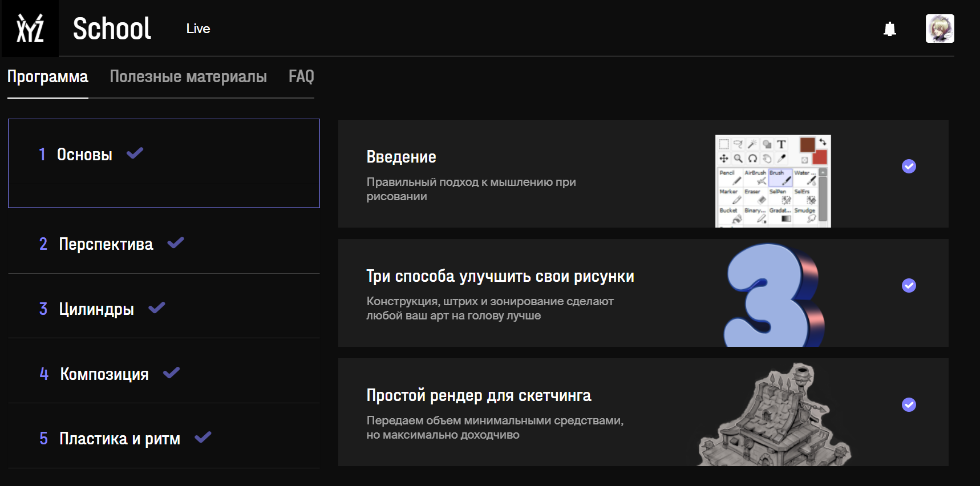
Task: Go to Live section link
Action: (x=198, y=29)
